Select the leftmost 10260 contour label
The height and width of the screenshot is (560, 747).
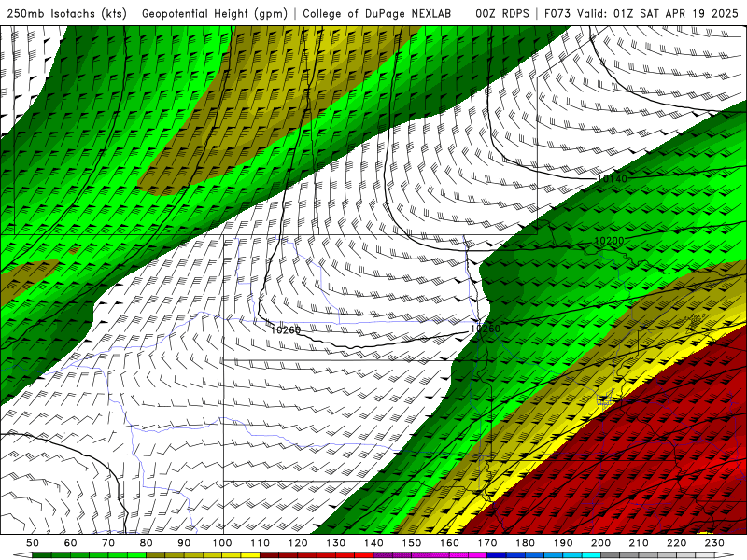coord(286,330)
